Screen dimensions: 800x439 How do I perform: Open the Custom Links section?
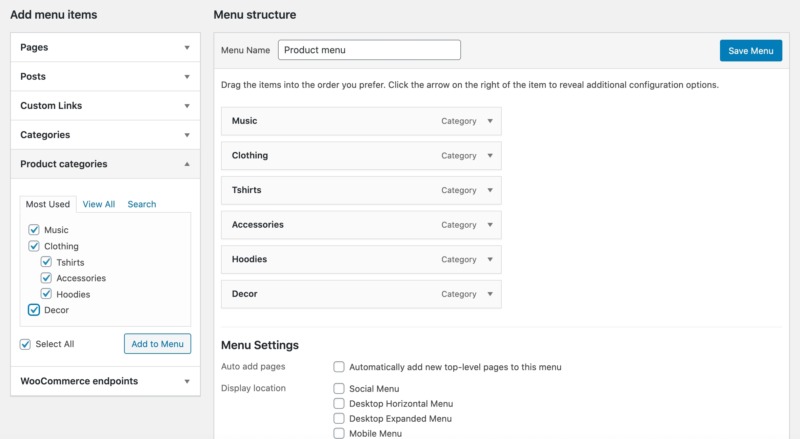pyautogui.click(x=186, y=105)
